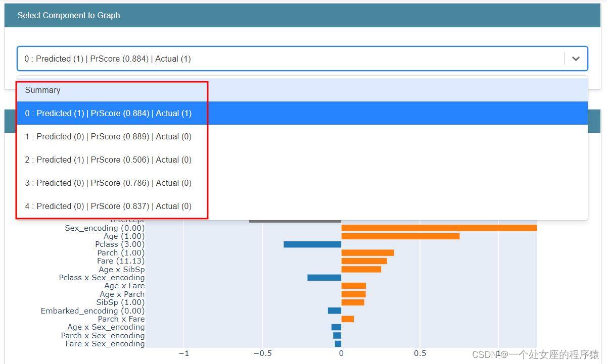Click the blue Embarked_encoding (0.00) bar

tap(334, 311)
